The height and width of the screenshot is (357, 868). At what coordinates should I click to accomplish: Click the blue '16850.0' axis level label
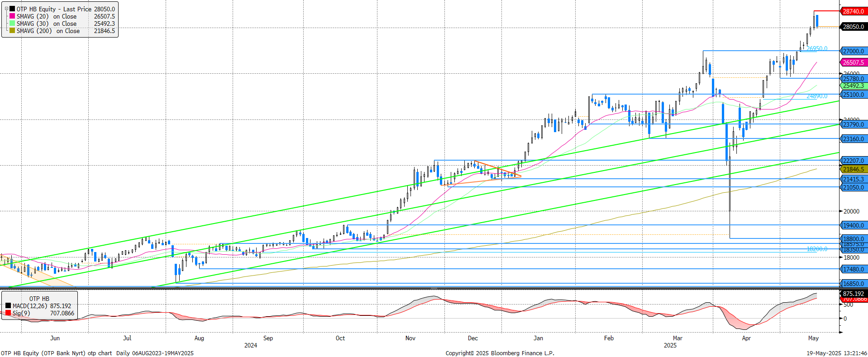click(x=854, y=284)
